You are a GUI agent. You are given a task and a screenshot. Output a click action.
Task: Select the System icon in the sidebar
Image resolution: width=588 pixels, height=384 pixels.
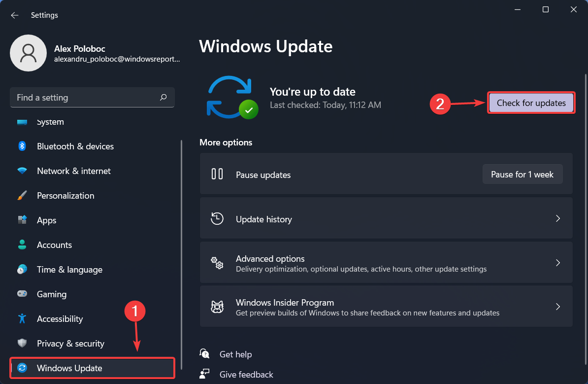tap(22, 122)
